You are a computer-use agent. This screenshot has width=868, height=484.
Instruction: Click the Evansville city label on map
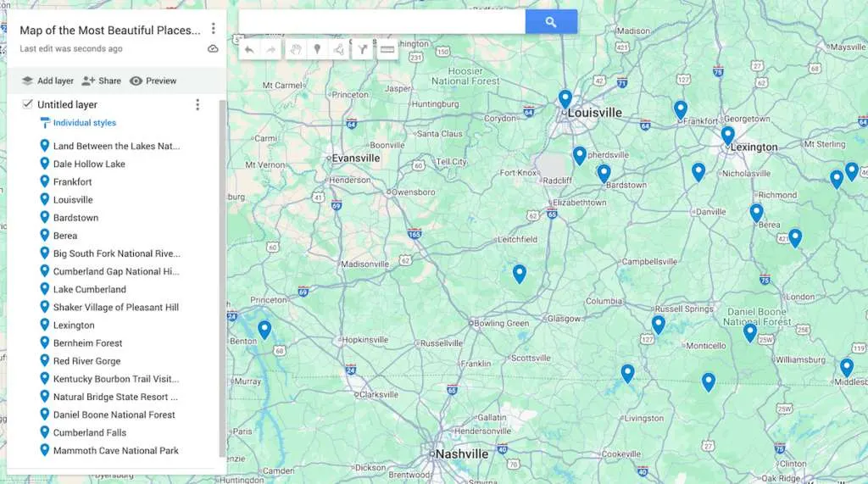coord(355,159)
